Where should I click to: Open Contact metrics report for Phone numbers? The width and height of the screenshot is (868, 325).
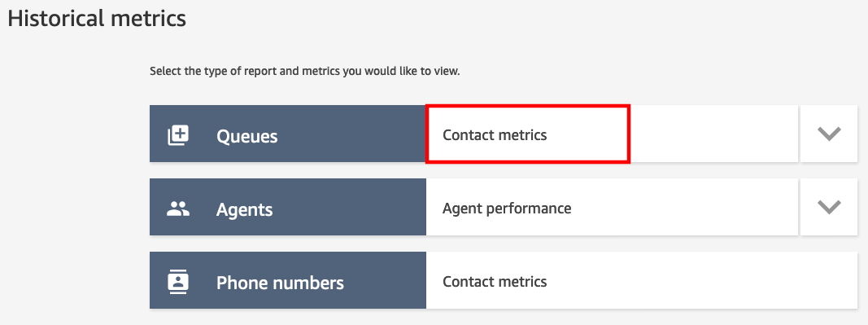pos(495,282)
